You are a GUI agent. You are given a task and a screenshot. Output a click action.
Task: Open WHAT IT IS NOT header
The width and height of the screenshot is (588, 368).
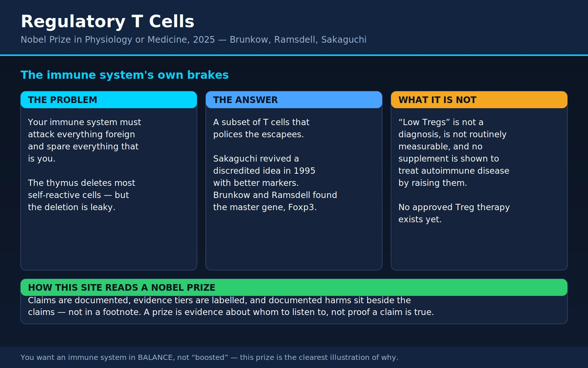click(x=479, y=100)
